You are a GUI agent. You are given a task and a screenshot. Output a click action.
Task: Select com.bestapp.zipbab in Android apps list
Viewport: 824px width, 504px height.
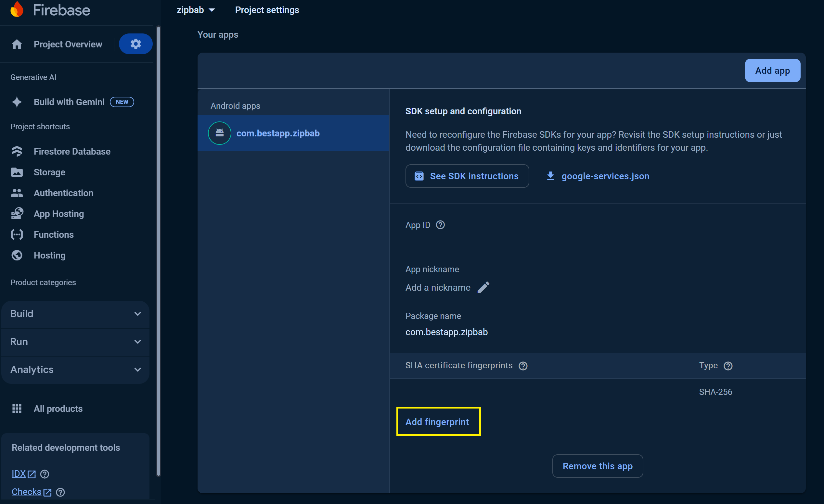click(293, 133)
